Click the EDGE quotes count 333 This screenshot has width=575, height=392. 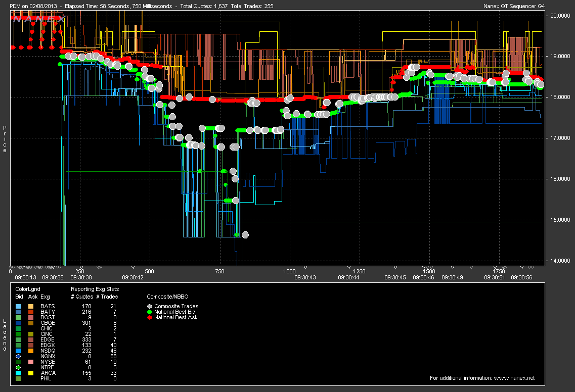pyautogui.click(x=86, y=339)
